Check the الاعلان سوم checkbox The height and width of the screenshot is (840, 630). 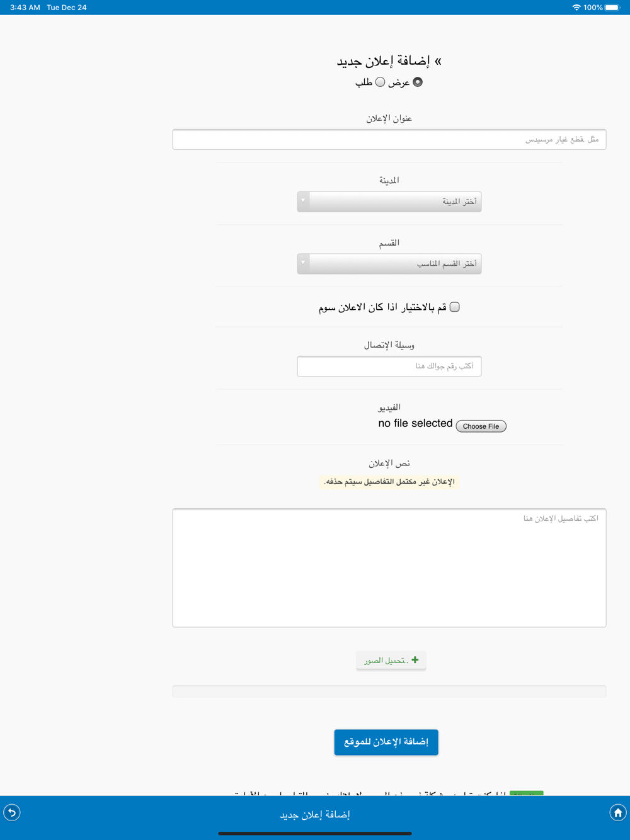tap(455, 307)
